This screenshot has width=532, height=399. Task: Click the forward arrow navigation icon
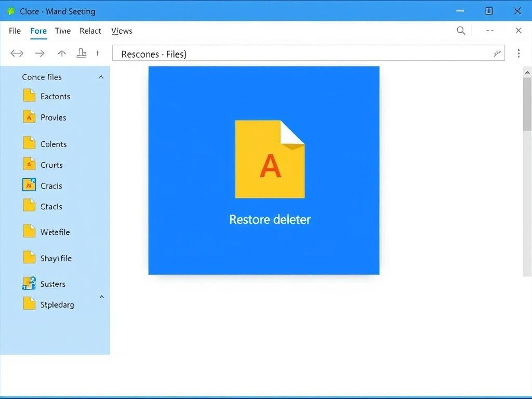tap(39, 53)
